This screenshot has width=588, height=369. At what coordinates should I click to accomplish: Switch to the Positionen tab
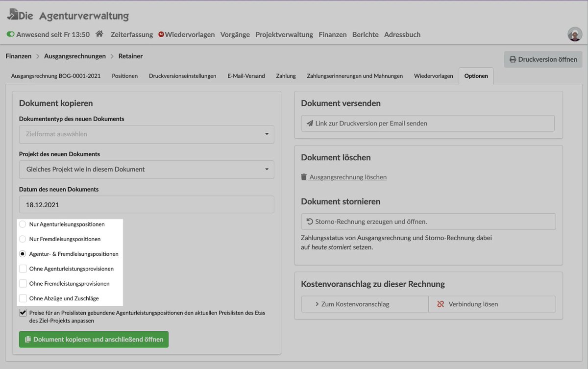[124, 76]
